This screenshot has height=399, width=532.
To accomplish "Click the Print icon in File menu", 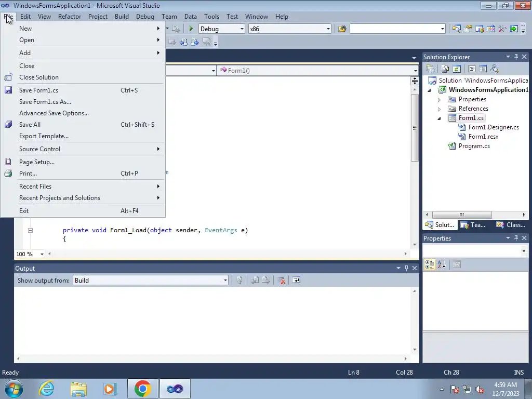I will coord(8,174).
